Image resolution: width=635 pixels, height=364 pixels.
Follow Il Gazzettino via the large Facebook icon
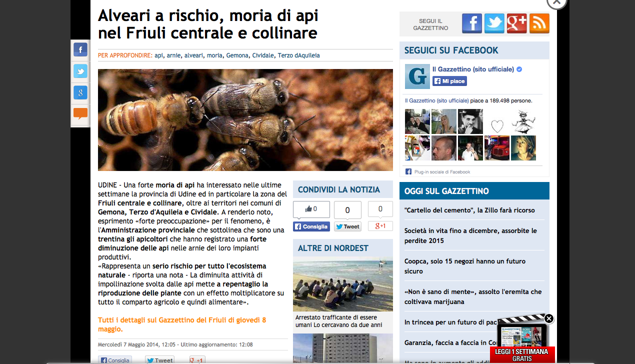coord(472,23)
